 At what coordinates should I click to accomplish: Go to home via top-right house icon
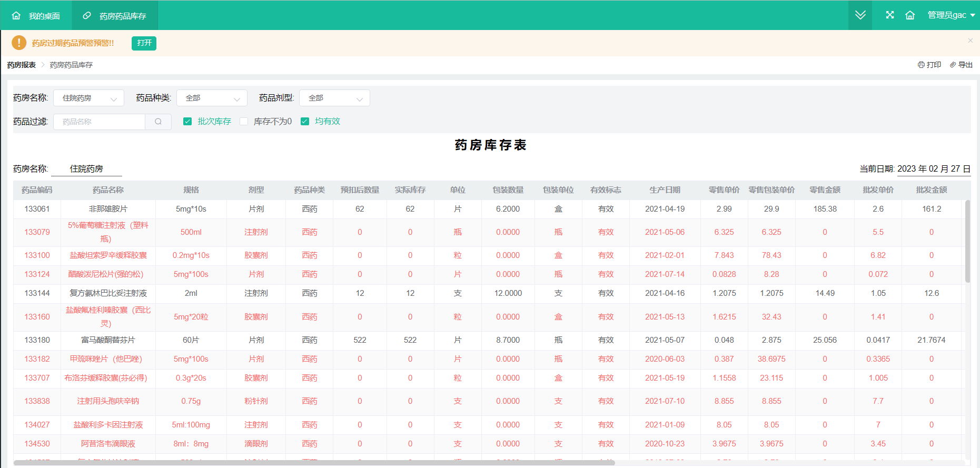pyautogui.click(x=910, y=15)
